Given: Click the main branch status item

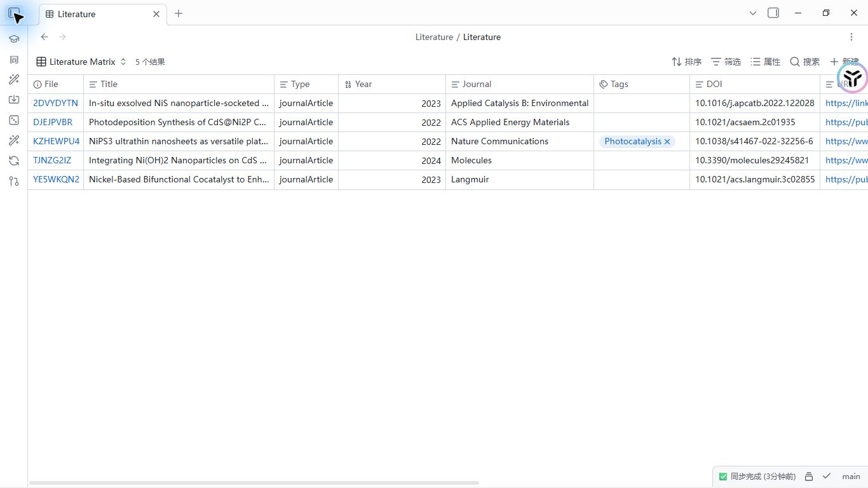Looking at the screenshot, I should click(x=851, y=476).
